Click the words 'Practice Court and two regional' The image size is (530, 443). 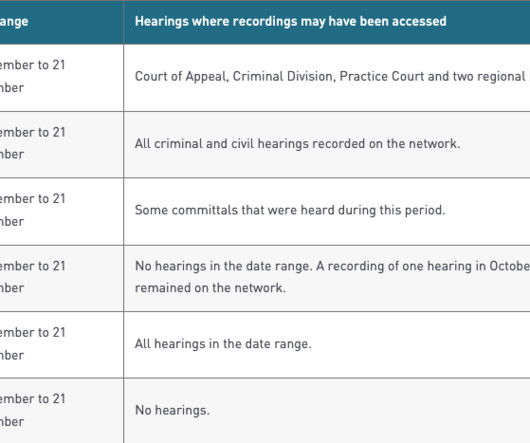pos(432,77)
